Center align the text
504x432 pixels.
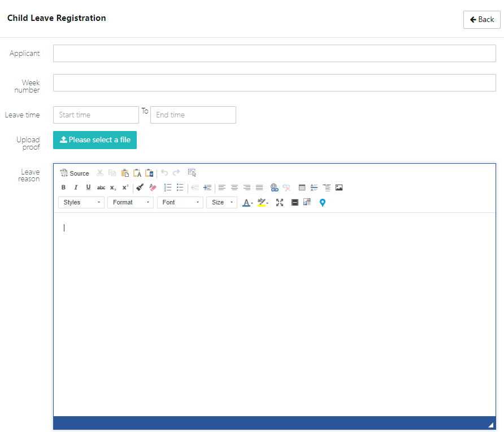[x=234, y=187]
